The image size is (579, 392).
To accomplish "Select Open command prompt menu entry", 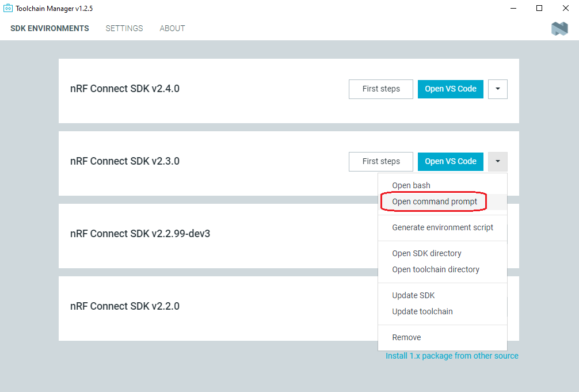I will click(443, 201).
